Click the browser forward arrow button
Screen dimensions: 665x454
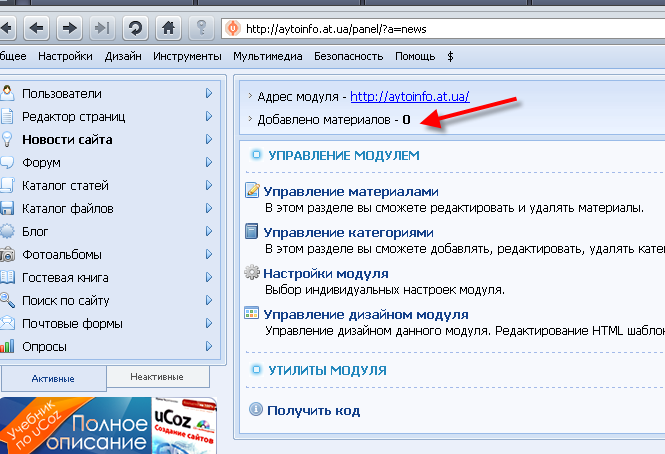click(x=69, y=28)
